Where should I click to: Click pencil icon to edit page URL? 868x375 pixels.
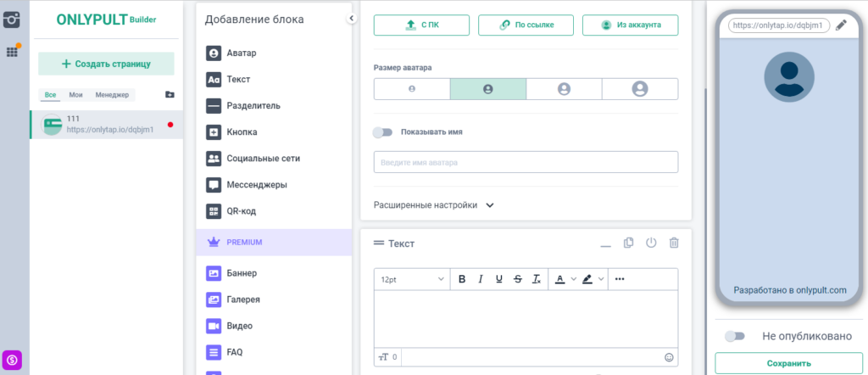coord(841,25)
